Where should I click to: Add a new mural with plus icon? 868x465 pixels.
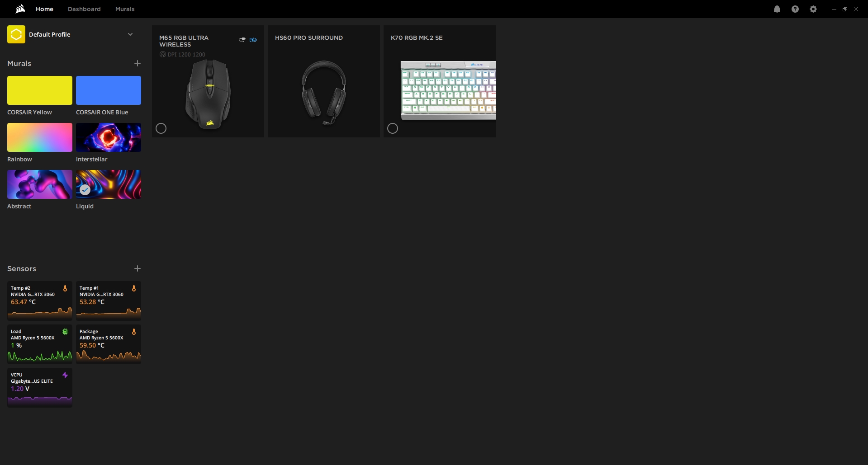[x=138, y=63]
